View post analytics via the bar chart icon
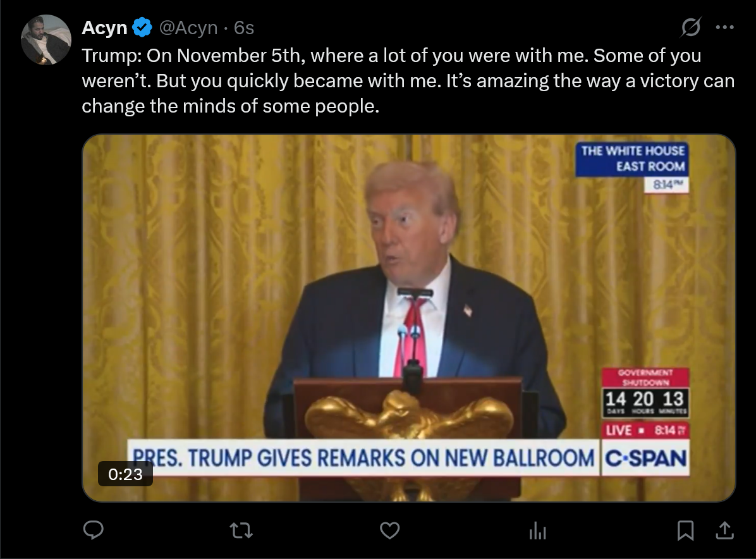 click(x=537, y=531)
